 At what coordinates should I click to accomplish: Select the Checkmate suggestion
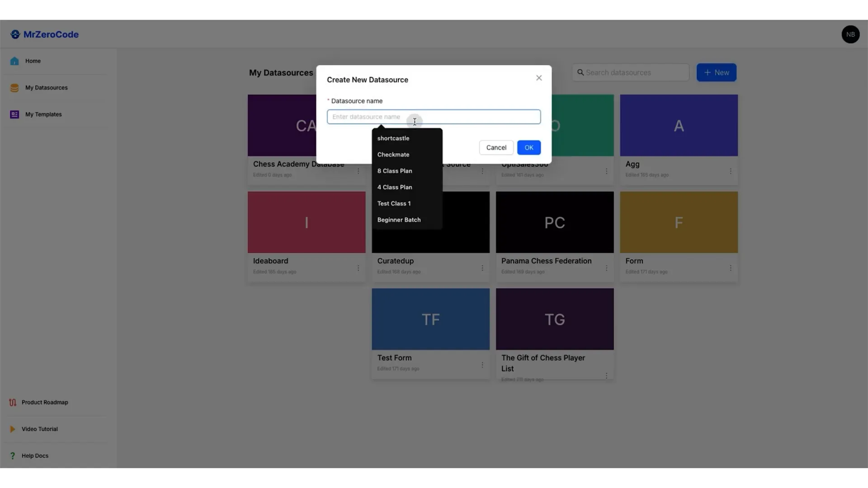(x=407, y=155)
